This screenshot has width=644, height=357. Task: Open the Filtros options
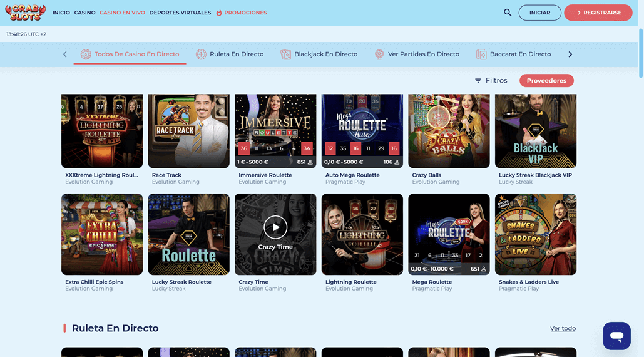tap(491, 81)
